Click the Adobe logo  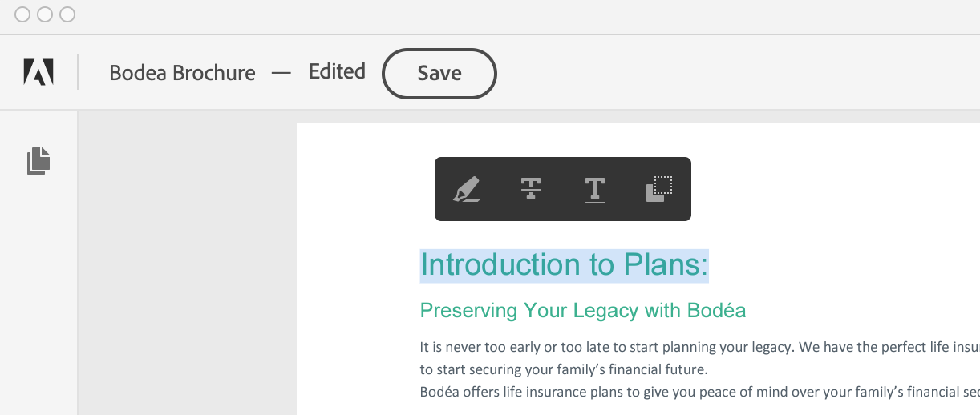[38, 73]
